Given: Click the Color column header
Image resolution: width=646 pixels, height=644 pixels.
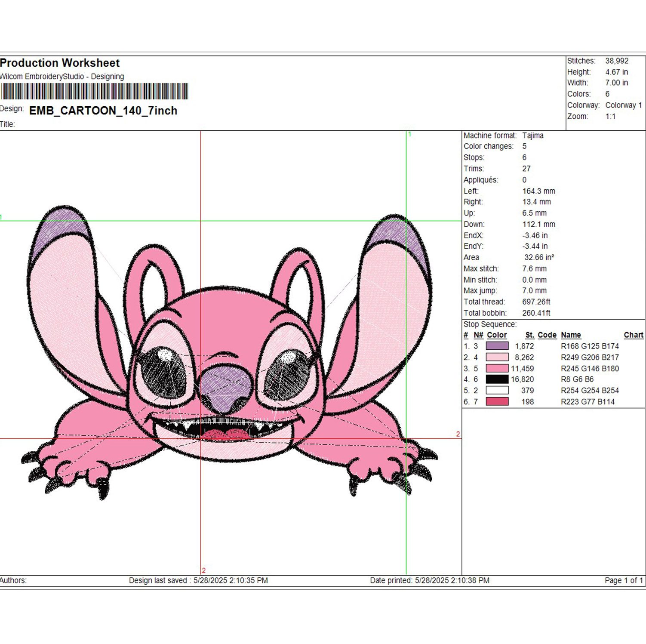Looking at the screenshot, I should [x=497, y=335].
